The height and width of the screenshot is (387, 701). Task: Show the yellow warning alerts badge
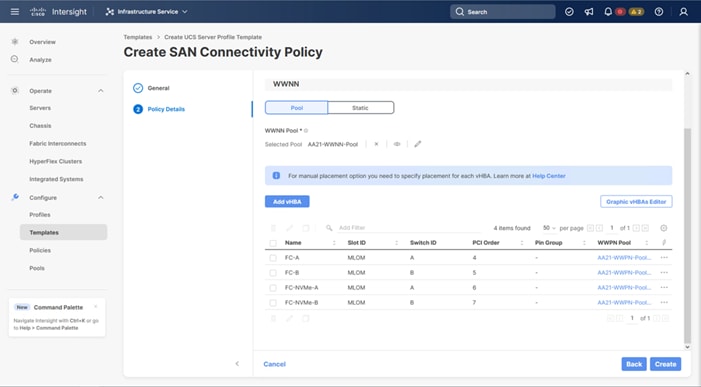636,12
